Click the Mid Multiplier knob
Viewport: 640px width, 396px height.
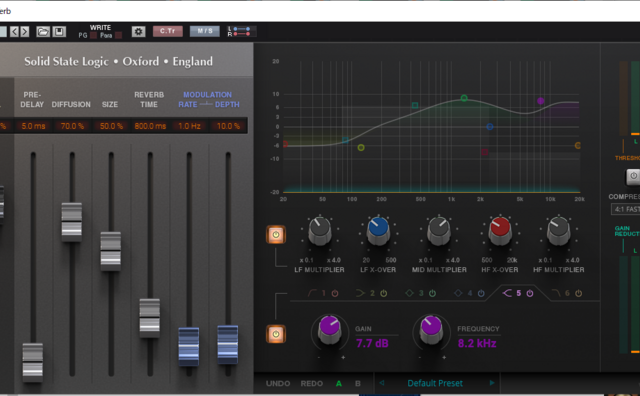click(439, 231)
